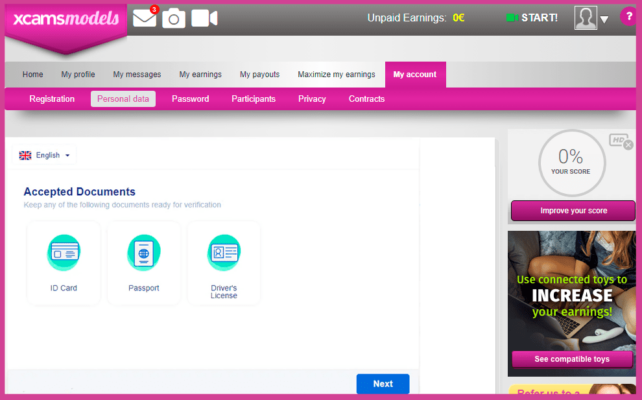
Task: Click the video camera icon
Action: tap(204, 18)
